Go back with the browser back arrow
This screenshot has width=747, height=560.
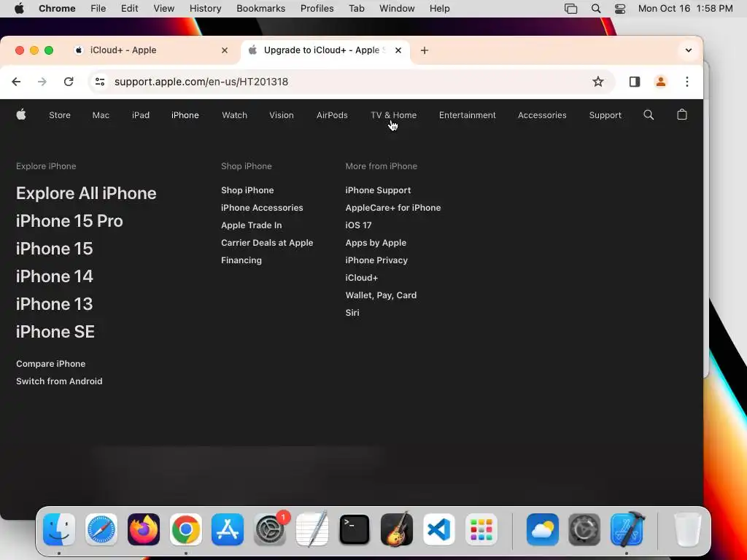(16, 82)
